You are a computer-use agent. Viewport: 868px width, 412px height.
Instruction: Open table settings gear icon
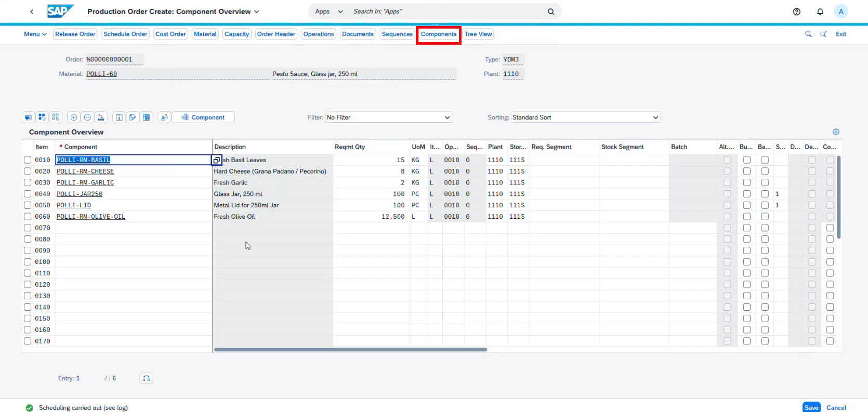coord(836,132)
